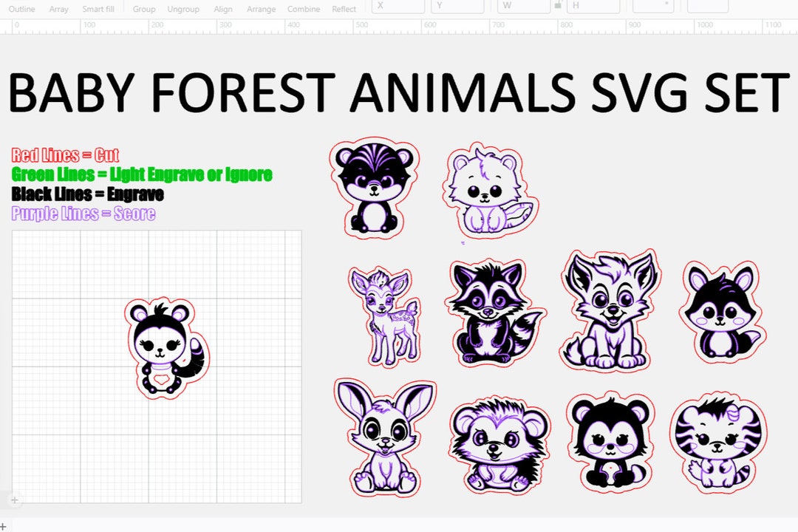Ungroup the current selection

click(x=183, y=9)
